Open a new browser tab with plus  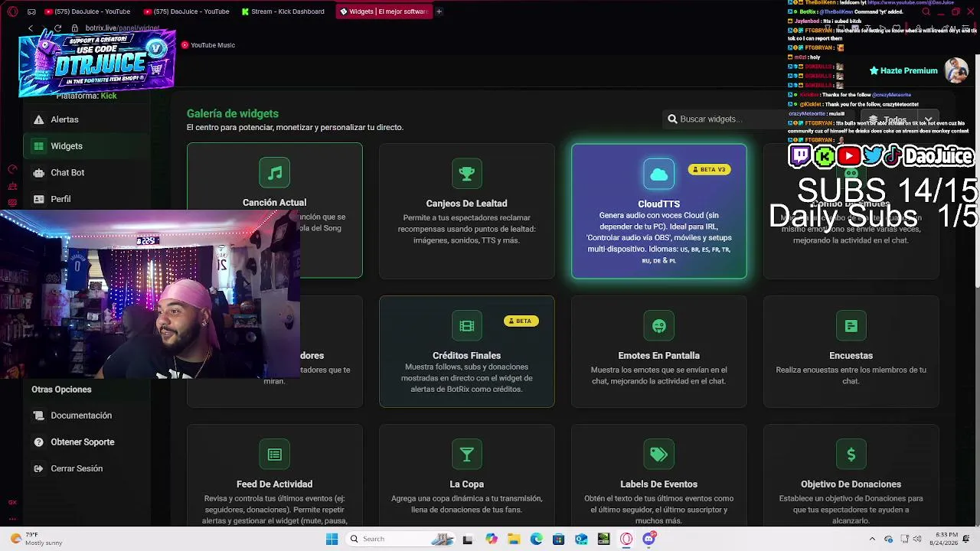(x=439, y=11)
